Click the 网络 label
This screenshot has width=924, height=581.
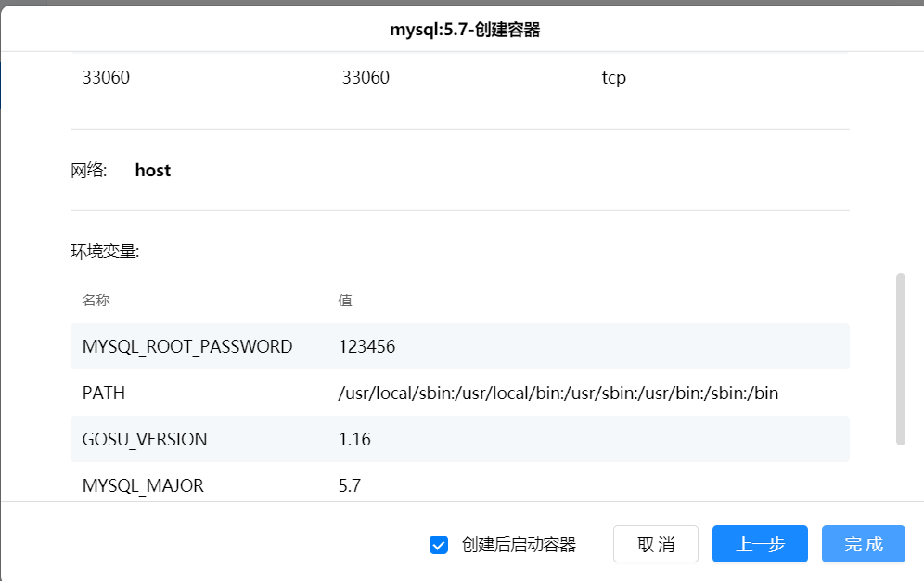(88, 170)
